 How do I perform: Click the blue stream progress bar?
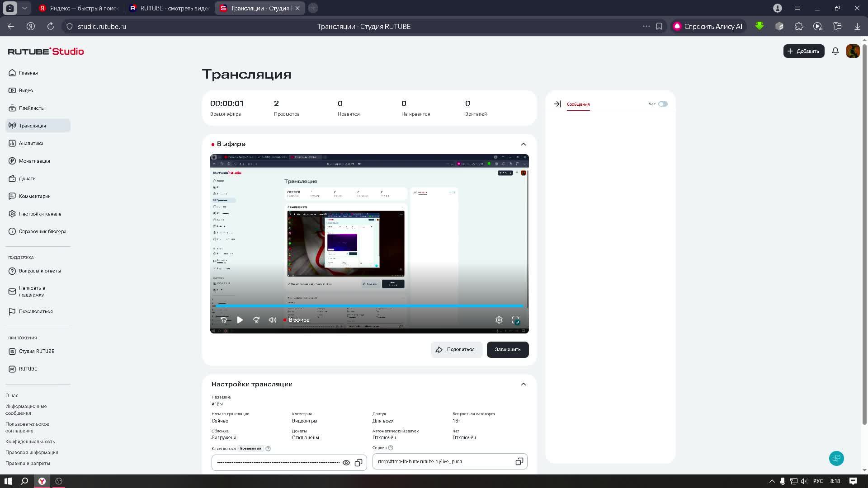coord(369,306)
